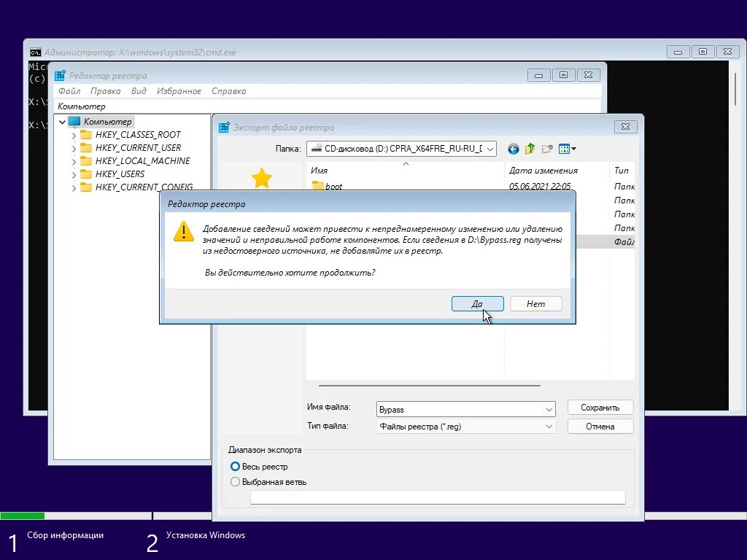Select Весь реестр radio button

coord(235,466)
